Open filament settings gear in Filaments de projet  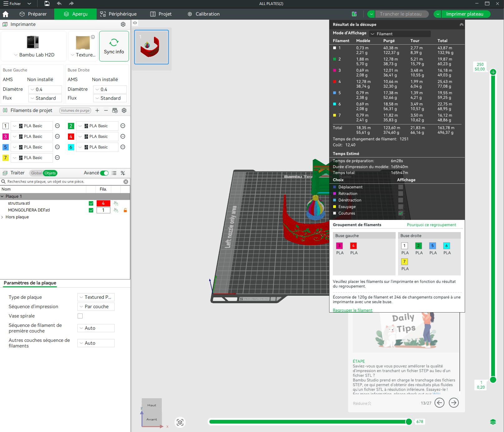click(x=124, y=110)
